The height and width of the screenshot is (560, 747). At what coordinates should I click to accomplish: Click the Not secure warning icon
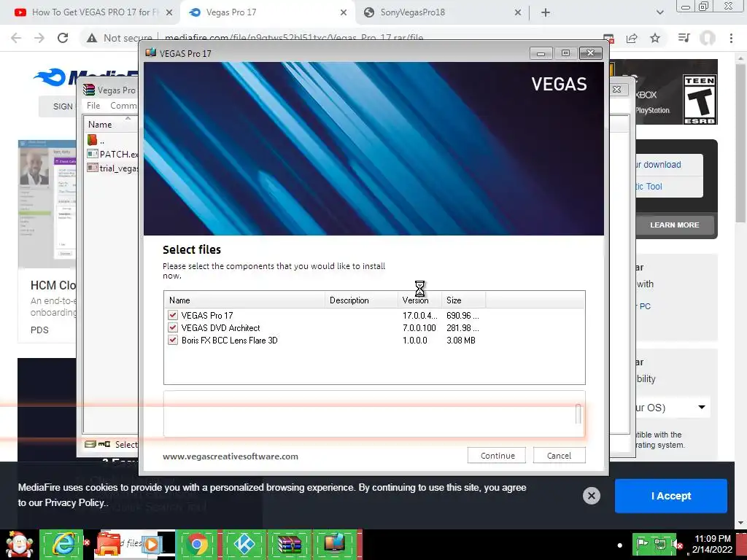pos(92,38)
